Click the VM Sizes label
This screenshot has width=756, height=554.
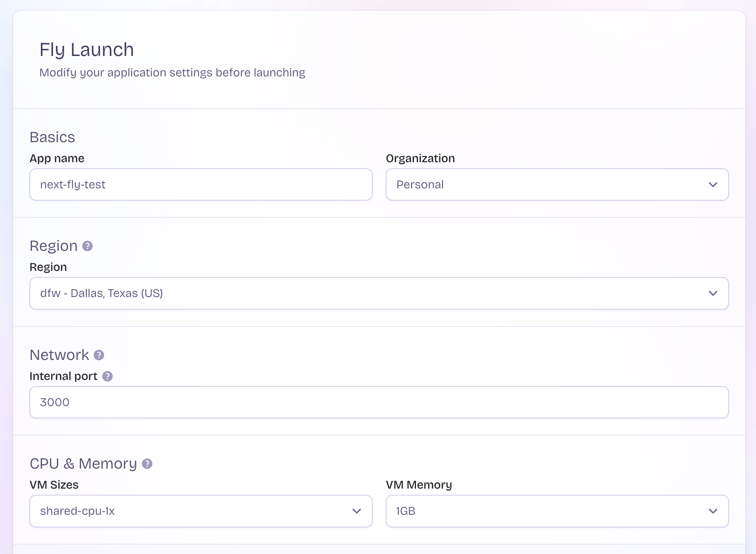54,485
